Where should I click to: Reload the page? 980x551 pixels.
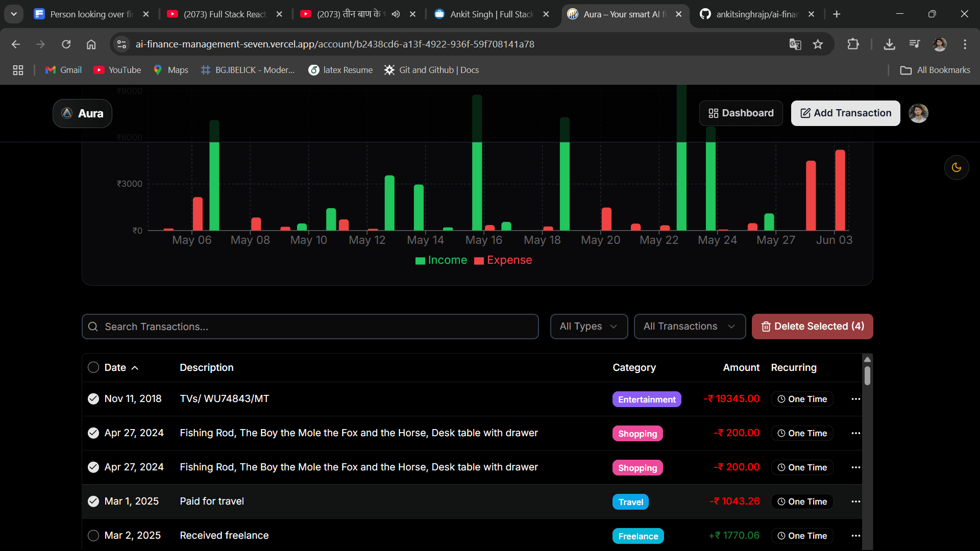[x=66, y=44]
